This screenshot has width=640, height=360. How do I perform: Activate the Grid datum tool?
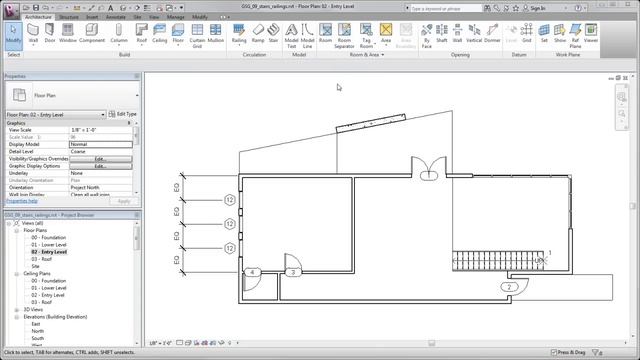[x=527, y=33]
